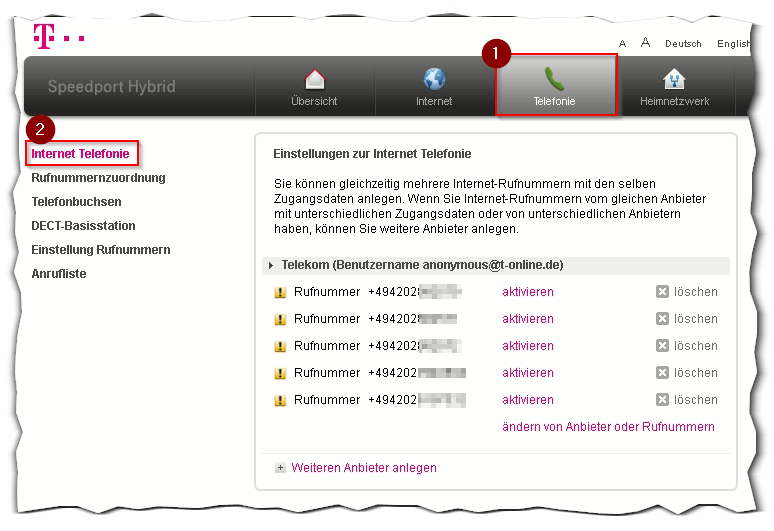Select the smaller font size A
Screen dimensions: 774x531
click(623, 44)
